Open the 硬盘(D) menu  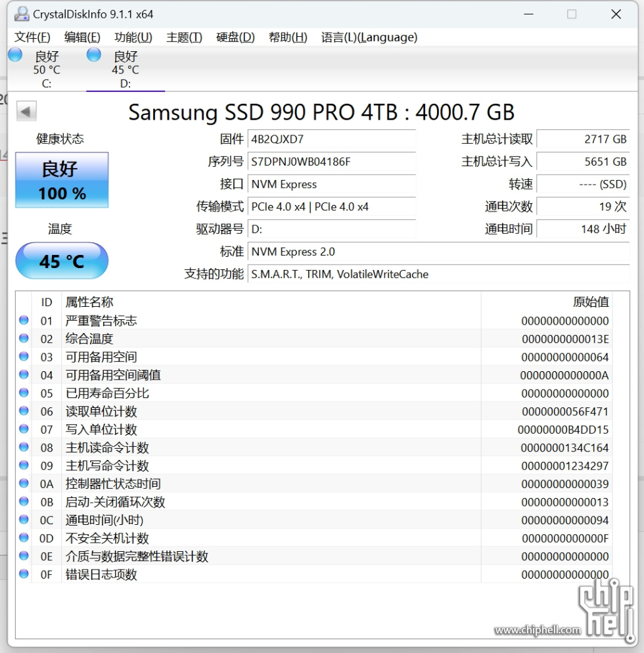(x=235, y=37)
